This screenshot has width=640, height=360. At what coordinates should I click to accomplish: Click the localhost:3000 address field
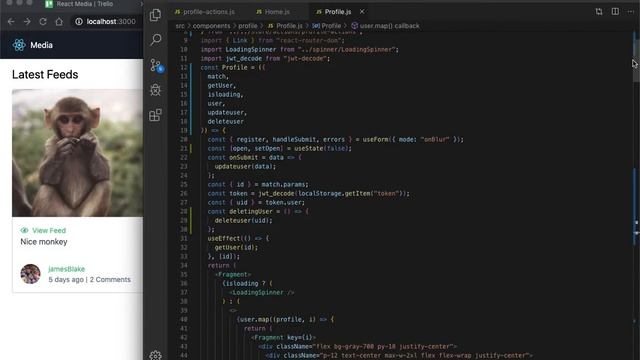tap(111, 21)
